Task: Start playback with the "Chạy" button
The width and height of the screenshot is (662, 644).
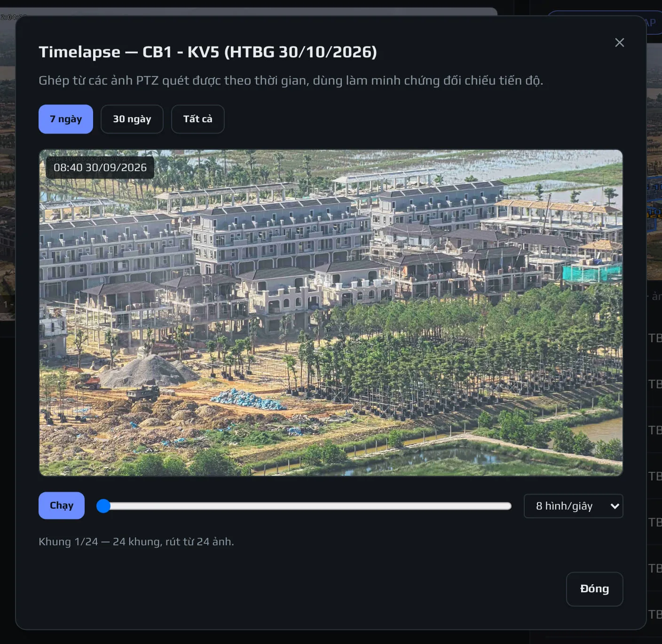Action: [62, 505]
